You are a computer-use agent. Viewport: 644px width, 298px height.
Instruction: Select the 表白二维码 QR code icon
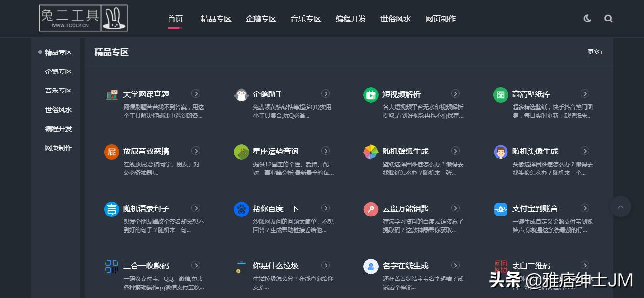(x=500, y=266)
